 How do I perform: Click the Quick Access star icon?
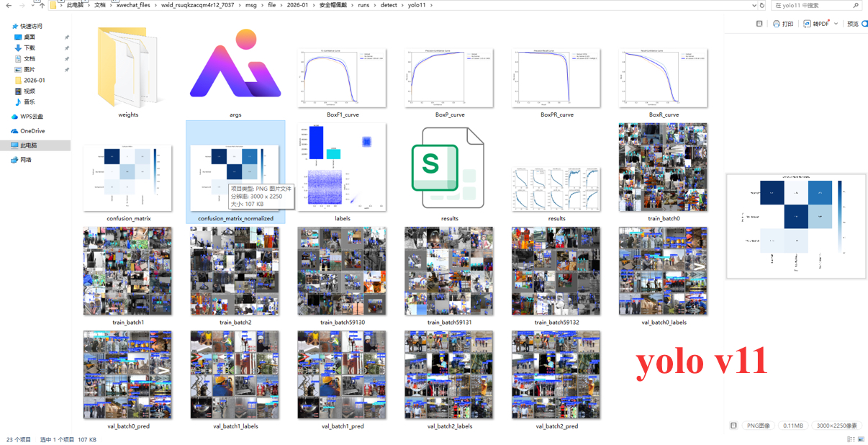pyautogui.click(x=15, y=26)
